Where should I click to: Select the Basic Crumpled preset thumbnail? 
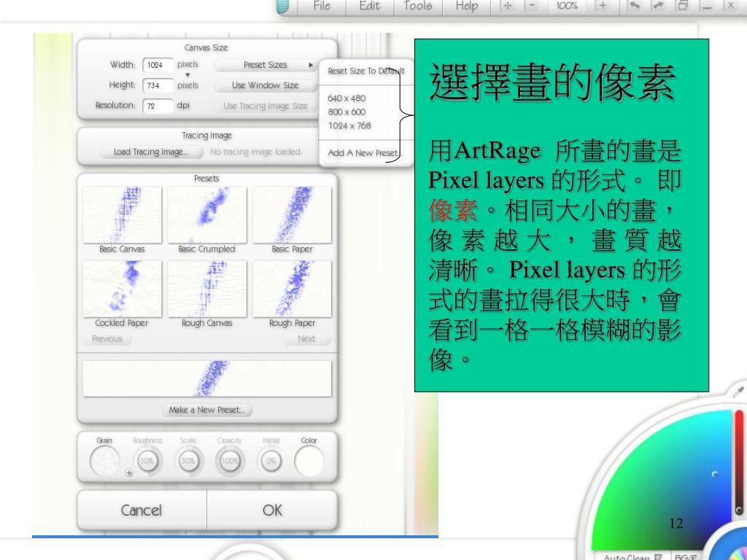click(x=206, y=215)
